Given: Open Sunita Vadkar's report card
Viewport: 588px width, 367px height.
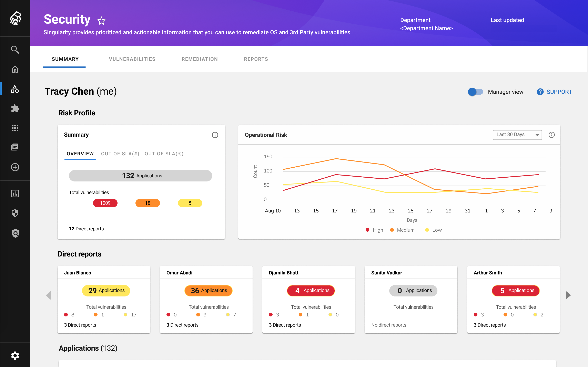Looking at the screenshot, I should coord(411,300).
